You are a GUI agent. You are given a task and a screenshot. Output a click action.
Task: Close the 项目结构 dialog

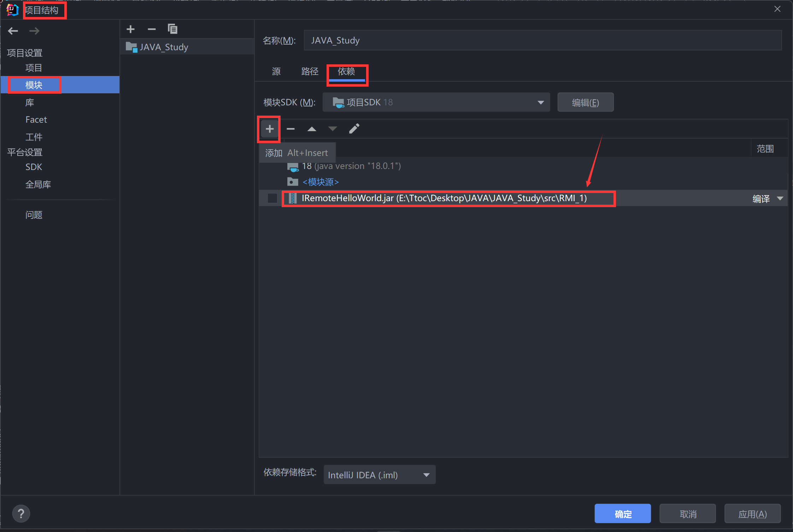(777, 9)
